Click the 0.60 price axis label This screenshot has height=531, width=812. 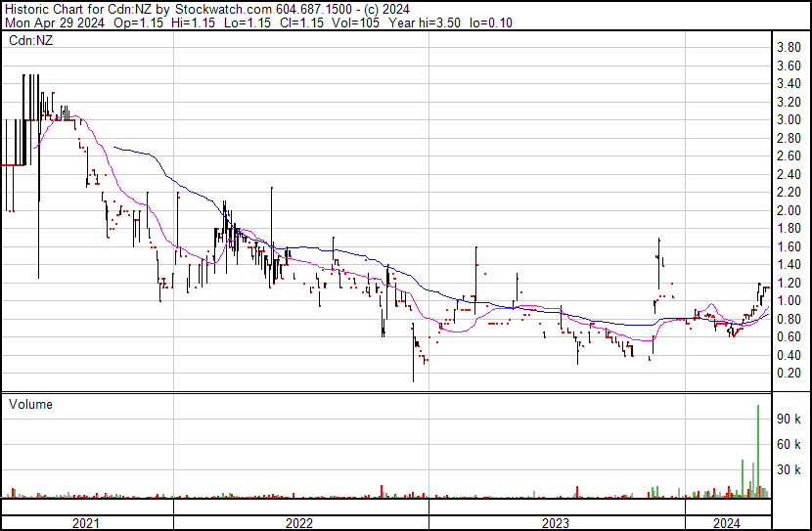coord(789,337)
